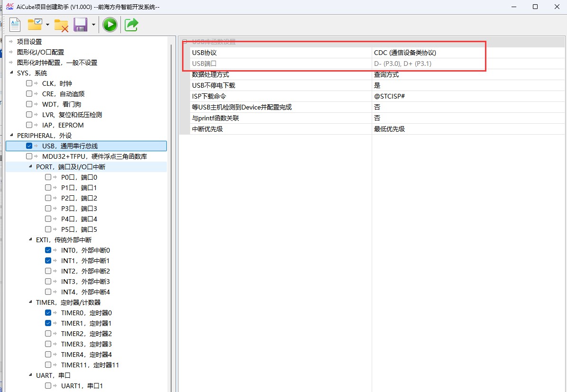Viewport: 567px width, 392px height.
Task: Enable the WDT，看门狗 checkbox
Action: (x=29, y=104)
